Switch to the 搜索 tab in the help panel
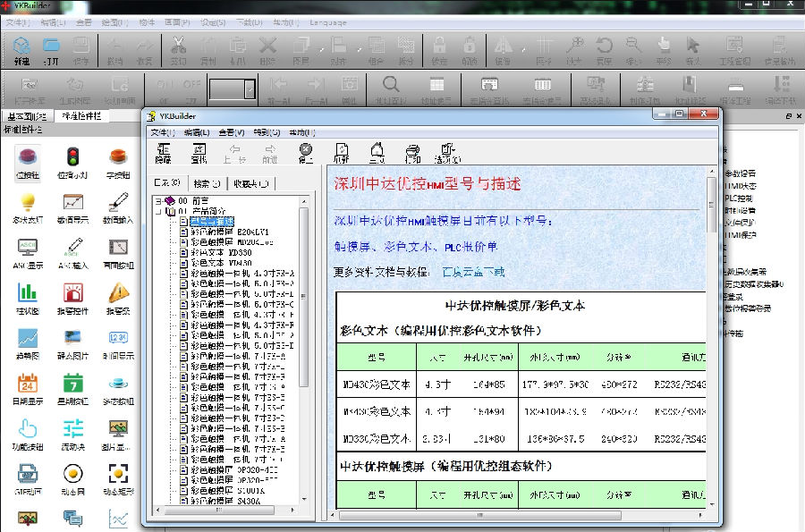The width and height of the screenshot is (805, 532). click(206, 181)
